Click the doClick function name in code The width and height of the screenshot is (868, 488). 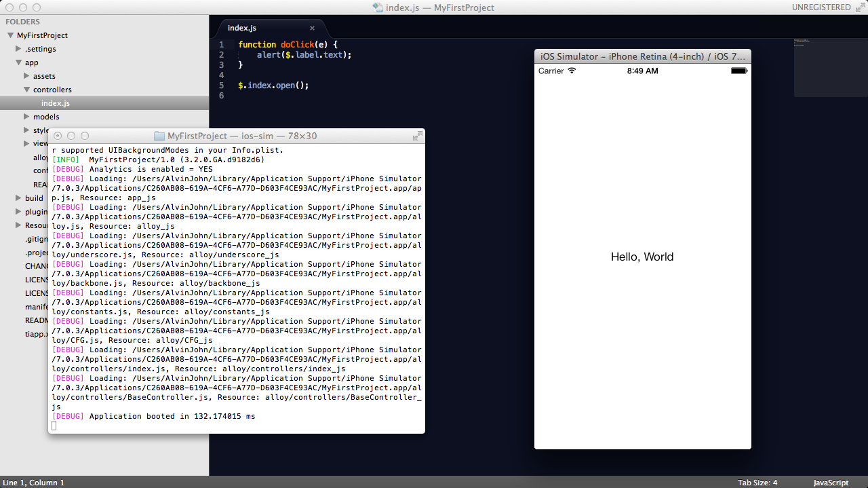pos(299,44)
